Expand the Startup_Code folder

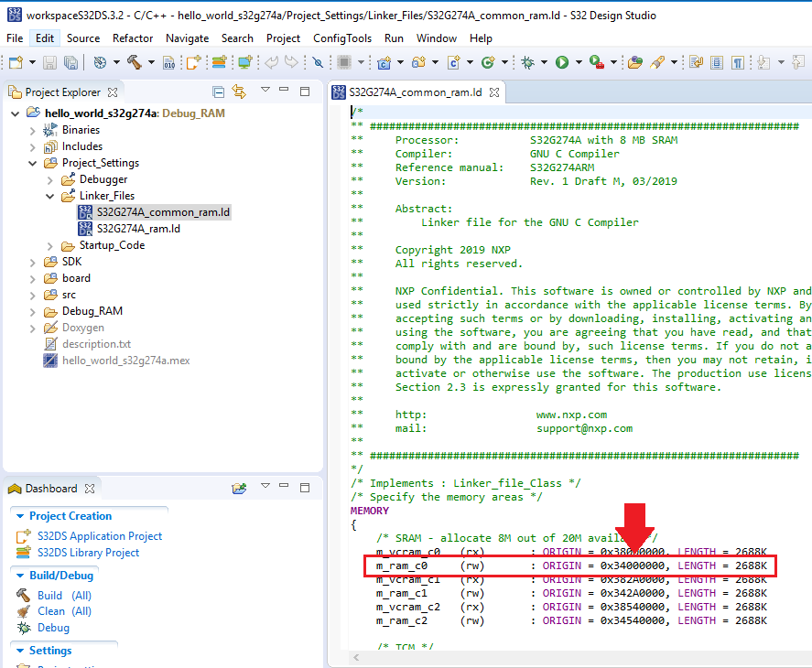[50, 245]
